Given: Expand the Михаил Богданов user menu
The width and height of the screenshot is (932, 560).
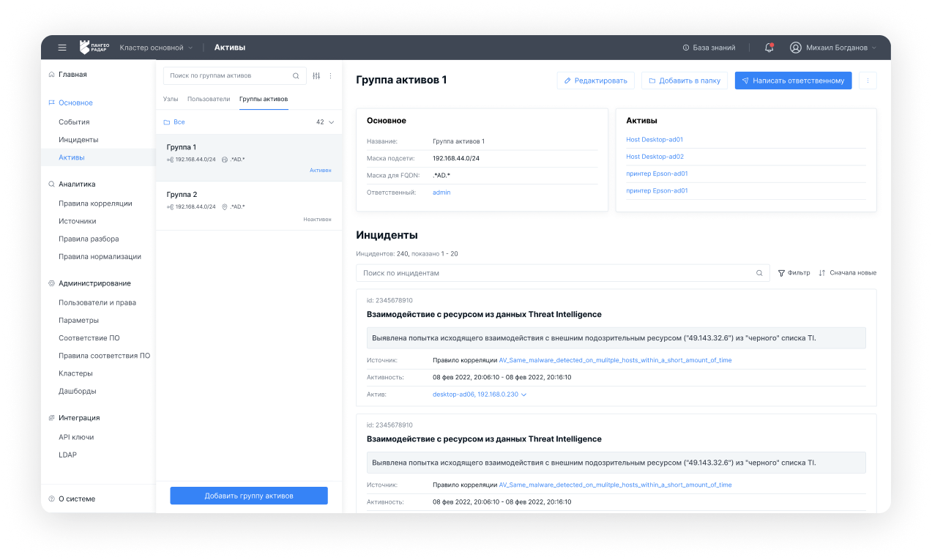Looking at the screenshot, I should tap(833, 48).
